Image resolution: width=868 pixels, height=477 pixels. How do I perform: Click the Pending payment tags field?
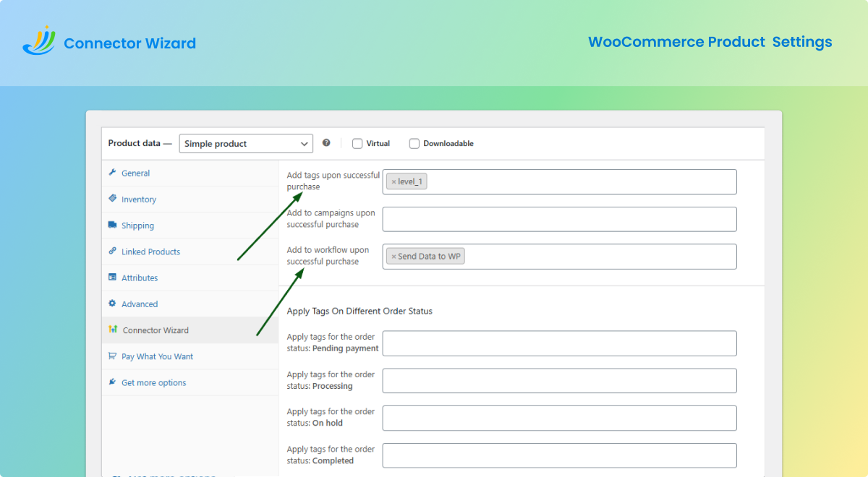click(559, 343)
